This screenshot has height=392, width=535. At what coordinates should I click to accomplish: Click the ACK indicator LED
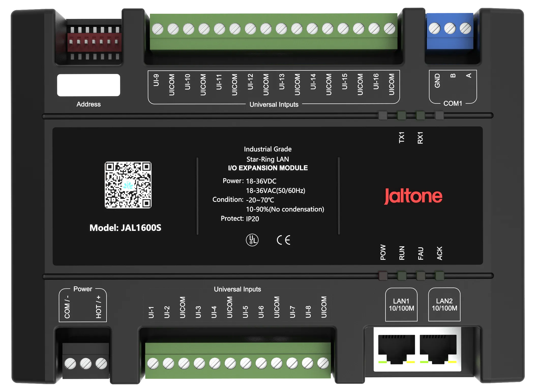click(439, 276)
